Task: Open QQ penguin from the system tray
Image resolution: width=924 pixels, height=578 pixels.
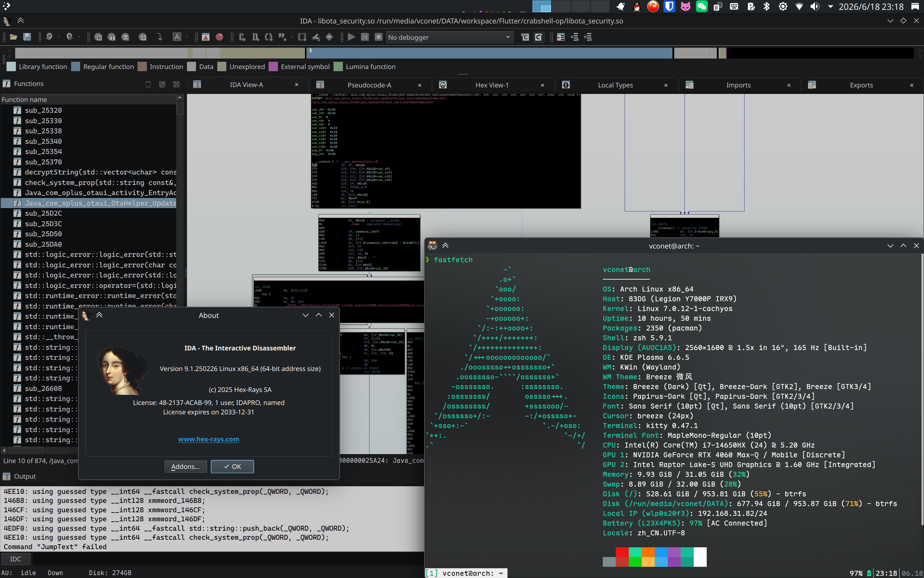Action: [636, 7]
